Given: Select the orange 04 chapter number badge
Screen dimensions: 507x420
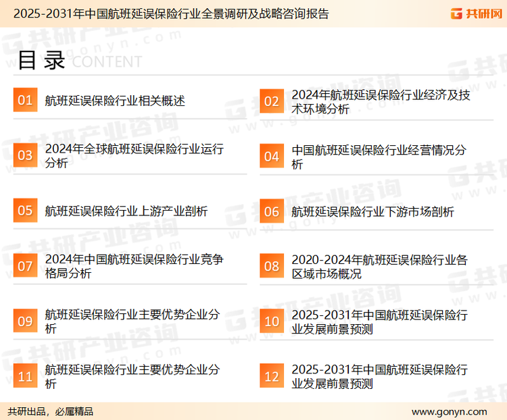Looking at the screenshot, I should (272, 156).
